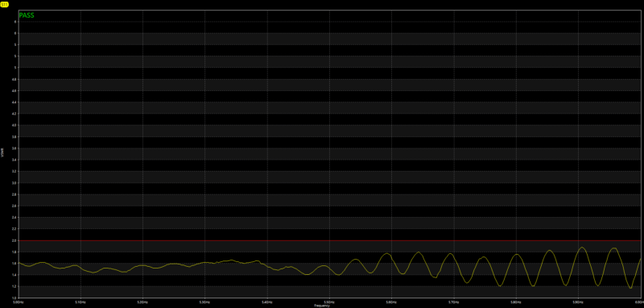This screenshot has width=644, height=308.
Task: Click the 4.0 y-axis label
Action: click(x=14, y=125)
